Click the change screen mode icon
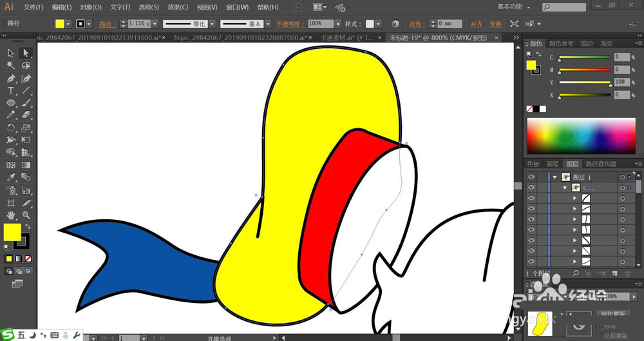This screenshot has width=644, height=341. pyautogui.click(x=17, y=284)
